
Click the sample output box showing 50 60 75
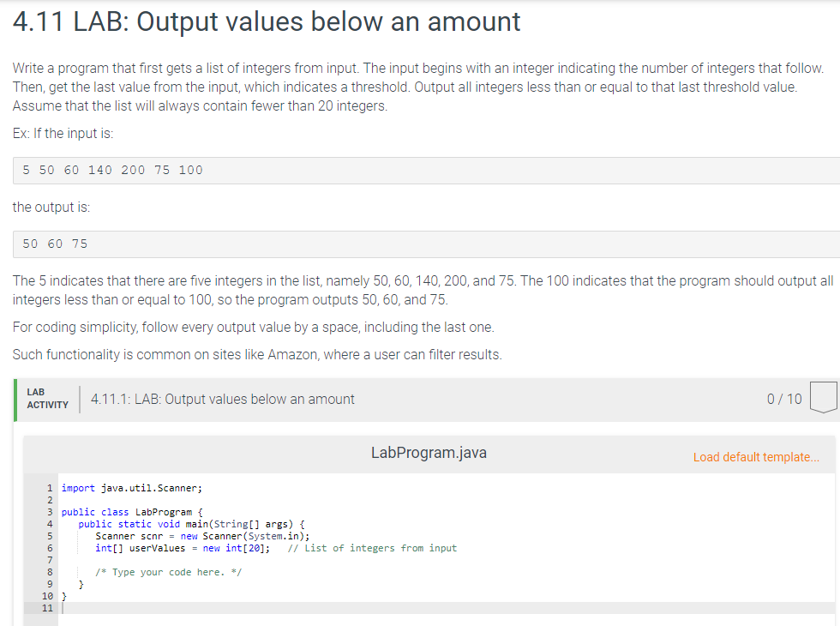tap(427, 244)
